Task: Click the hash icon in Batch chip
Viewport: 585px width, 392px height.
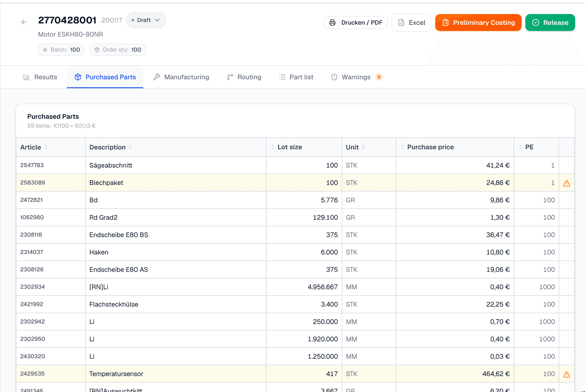Action: pyautogui.click(x=45, y=50)
